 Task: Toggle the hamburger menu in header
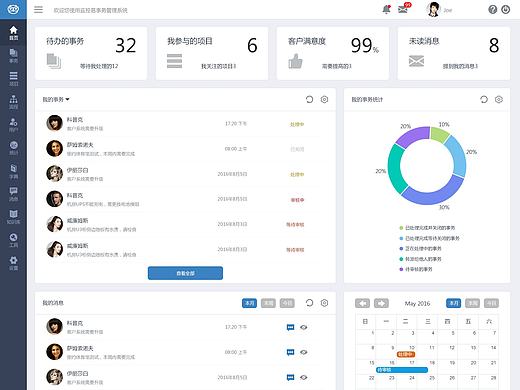(38, 10)
